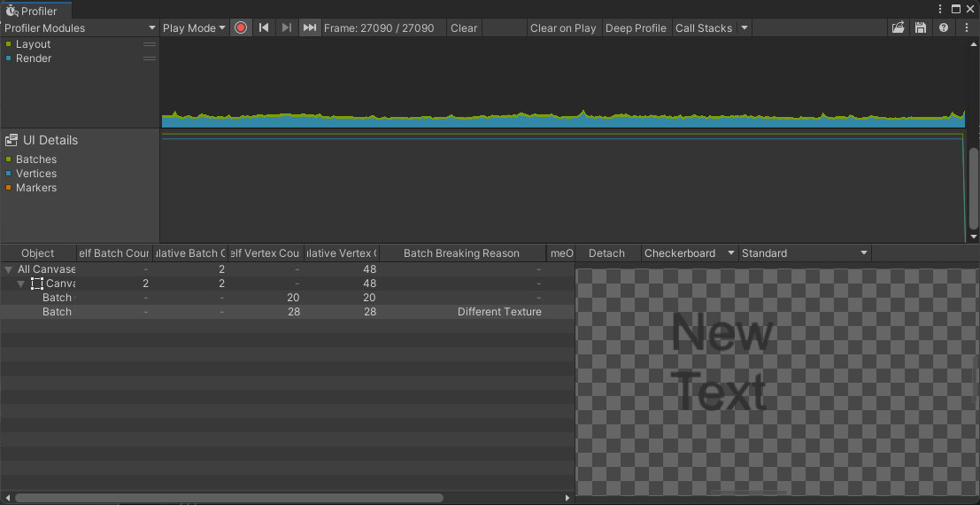Collapse the Canvas tree row

[x=21, y=284]
